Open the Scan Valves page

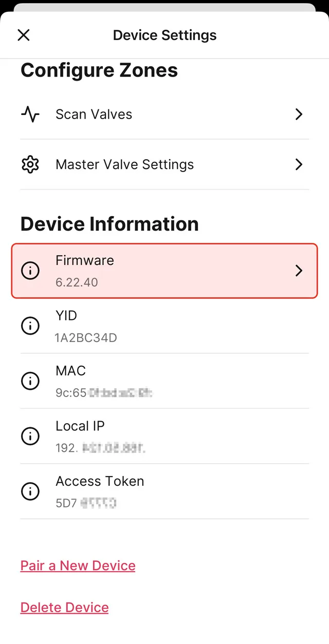click(x=94, y=114)
